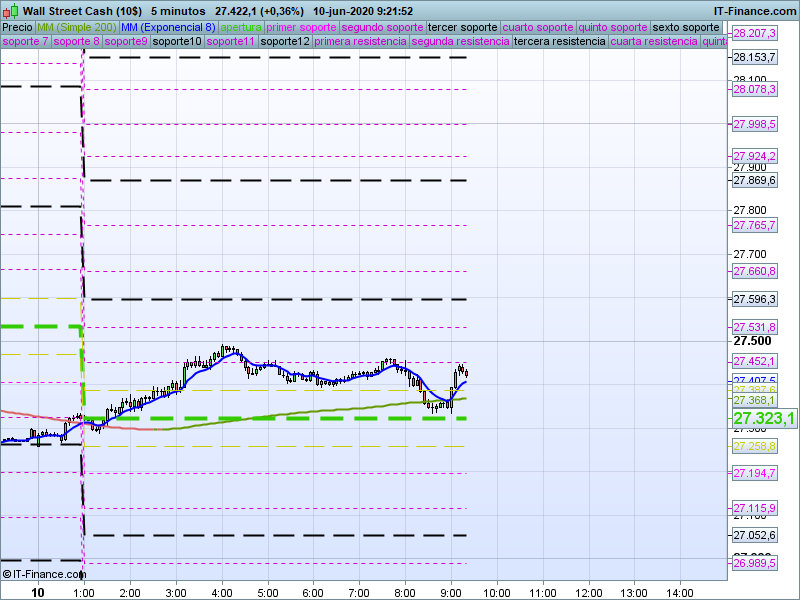Select the primer soporte label

301,27
